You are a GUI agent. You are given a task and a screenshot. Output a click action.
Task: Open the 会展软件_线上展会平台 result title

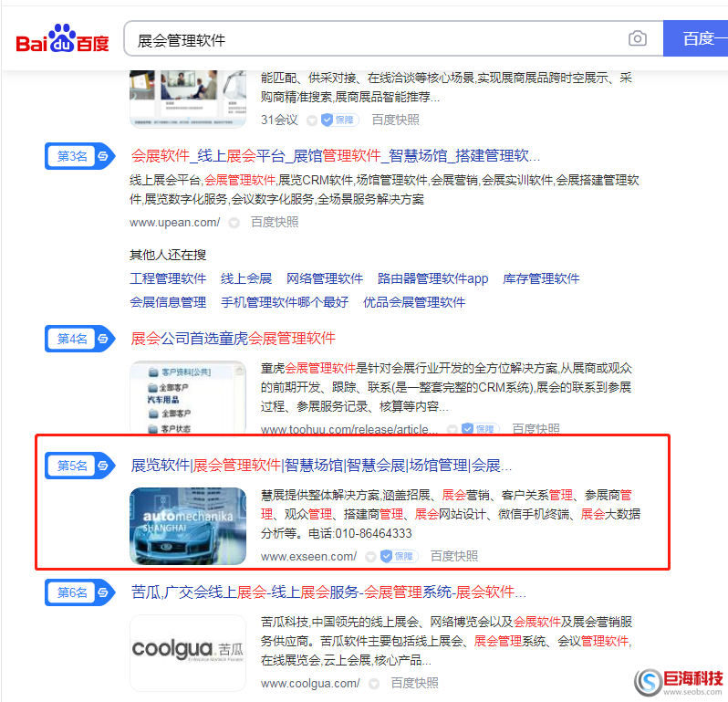(x=336, y=156)
